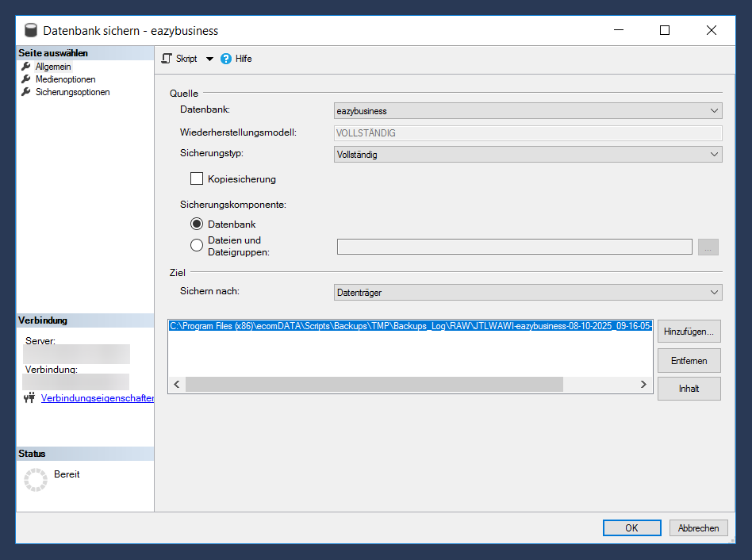This screenshot has width=752, height=560.
Task: Click the Hinzufügen... button
Action: [689, 332]
